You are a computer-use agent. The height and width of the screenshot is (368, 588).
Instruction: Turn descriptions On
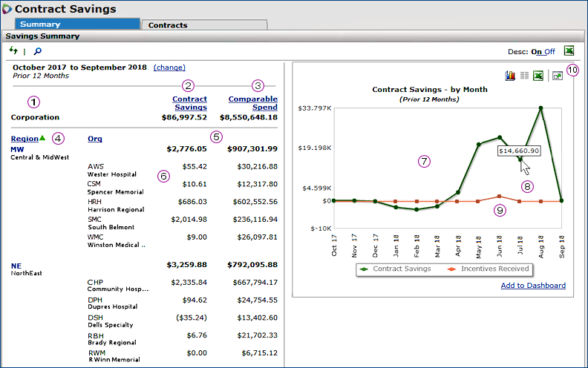(x=537, y=51)
